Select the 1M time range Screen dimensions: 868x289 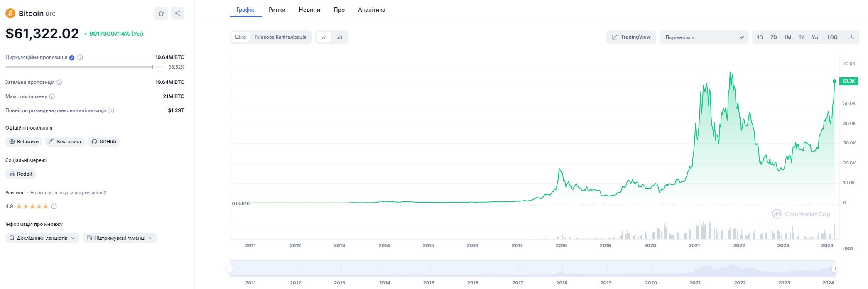pyautogui.click(x=788, y=37)
